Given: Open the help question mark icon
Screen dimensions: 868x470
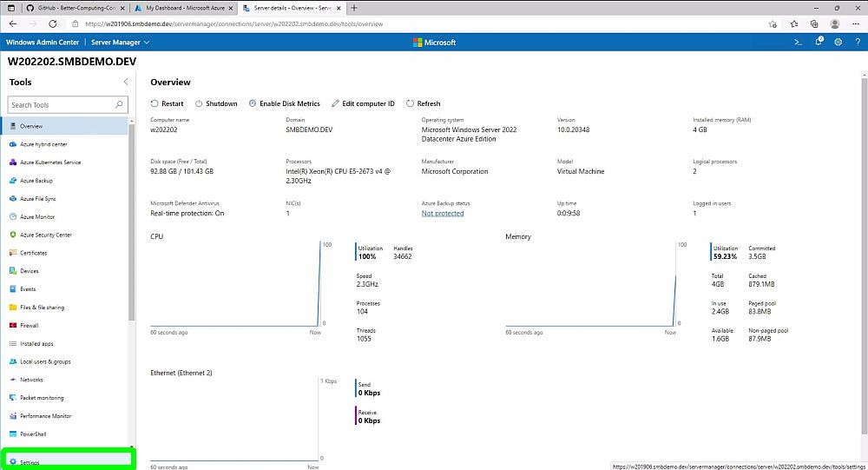Looking at the screenshot, I should click(x=858, y=42).
